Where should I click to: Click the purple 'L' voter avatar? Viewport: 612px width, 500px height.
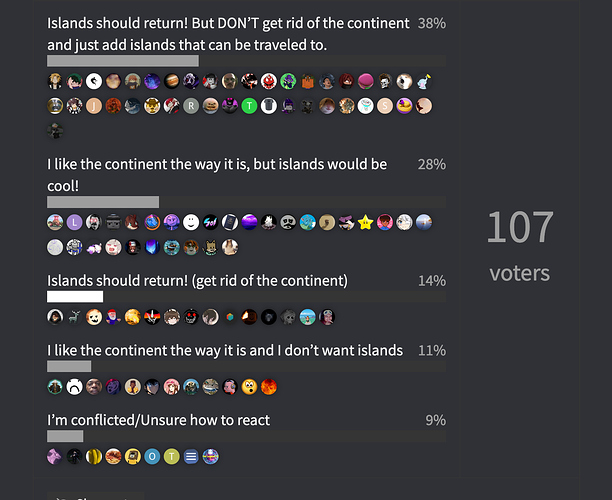(74, 222)
